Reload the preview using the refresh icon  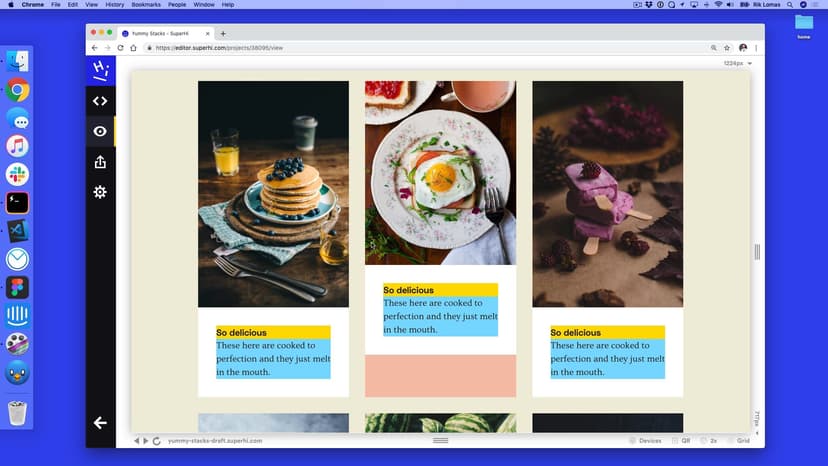pos(157,441)
